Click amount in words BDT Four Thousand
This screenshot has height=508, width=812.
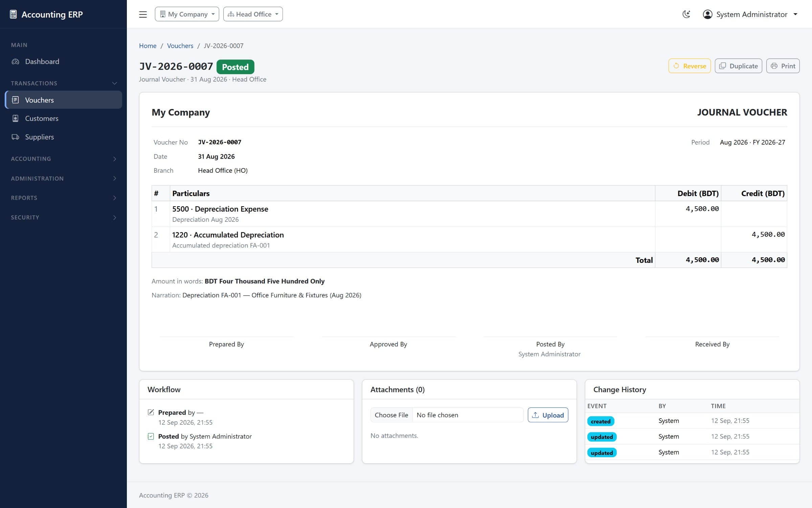tap(264, 281)
